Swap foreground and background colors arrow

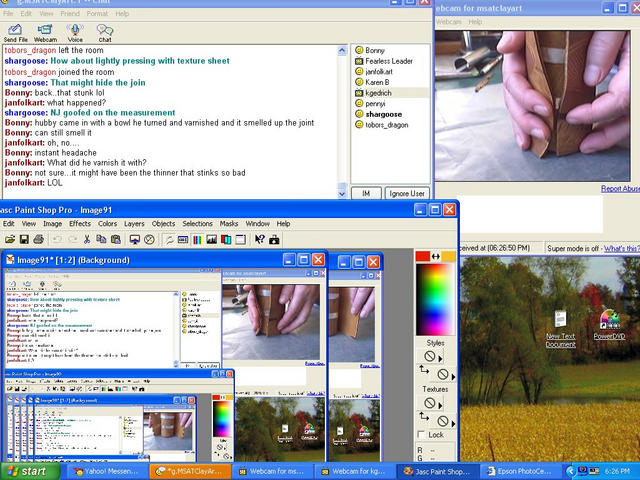436,256
